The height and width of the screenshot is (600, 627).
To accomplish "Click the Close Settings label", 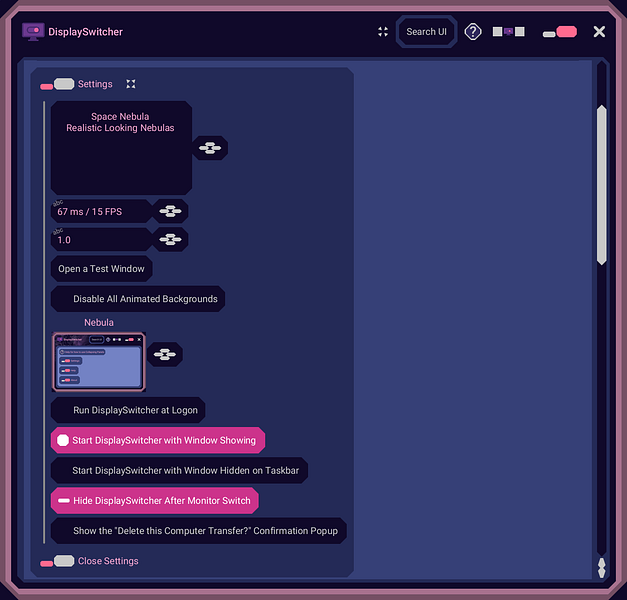I will [108, 561].
